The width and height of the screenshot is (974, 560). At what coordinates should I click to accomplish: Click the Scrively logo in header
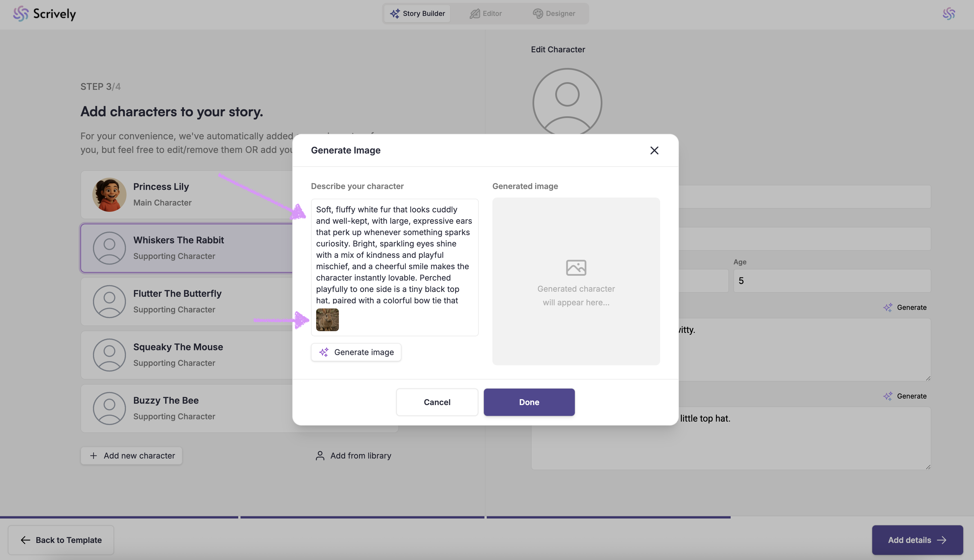point(45,14)
